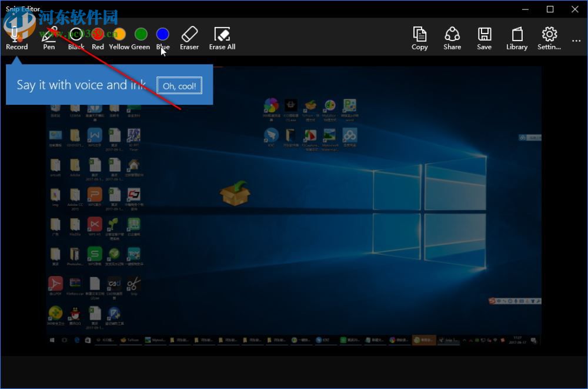Pick the Yellow ink color

(x=119, y=38)
